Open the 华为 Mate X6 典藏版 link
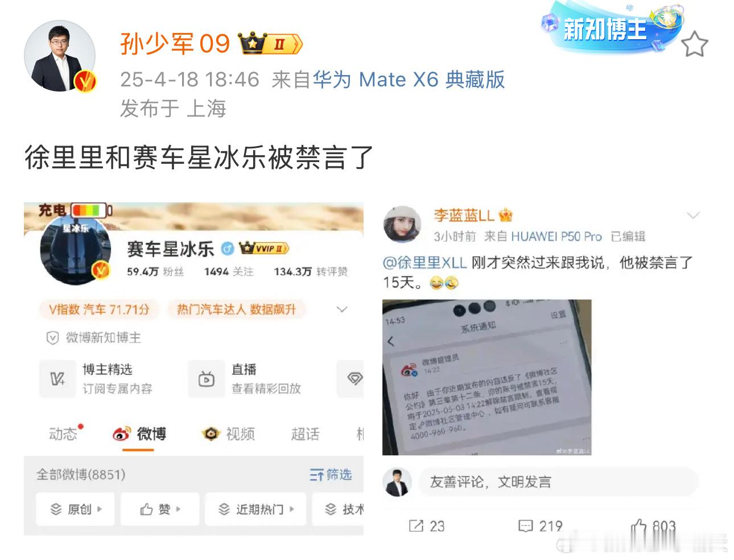Image resolution: width=734 pixels, height=560 pixels. pos(409,80)
